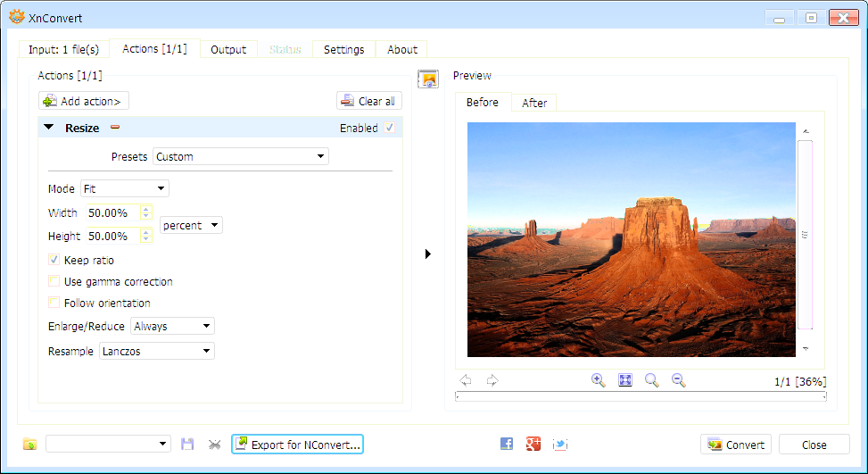Open the script selection dropdown at bottom
This screenshot has width=868, height=474.
coord(108,445)
